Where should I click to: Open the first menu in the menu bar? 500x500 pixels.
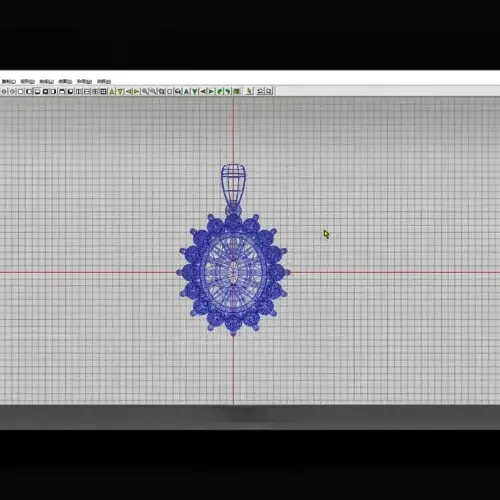pyautogui.click(x=9, y=81)
